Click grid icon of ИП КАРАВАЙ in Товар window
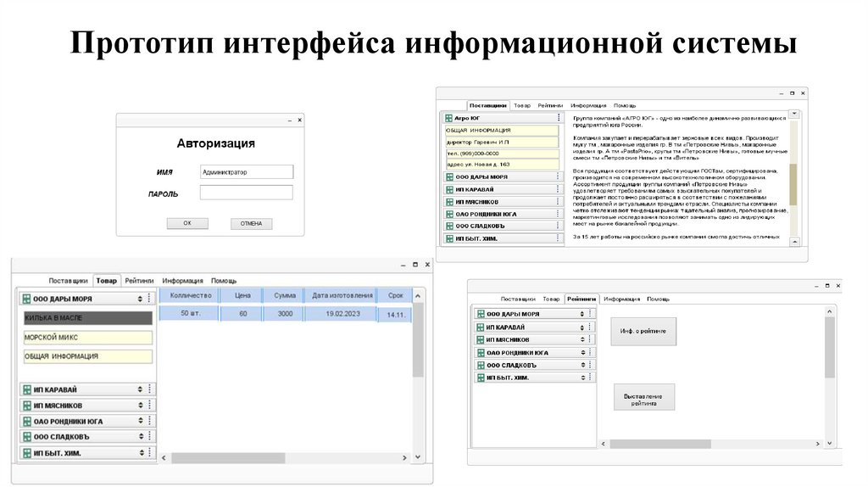 click(26, 389)
